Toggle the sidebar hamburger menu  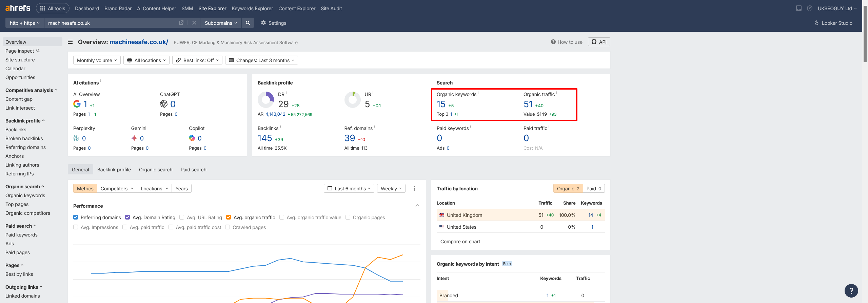pyautogui.click(x=70, y=42)
